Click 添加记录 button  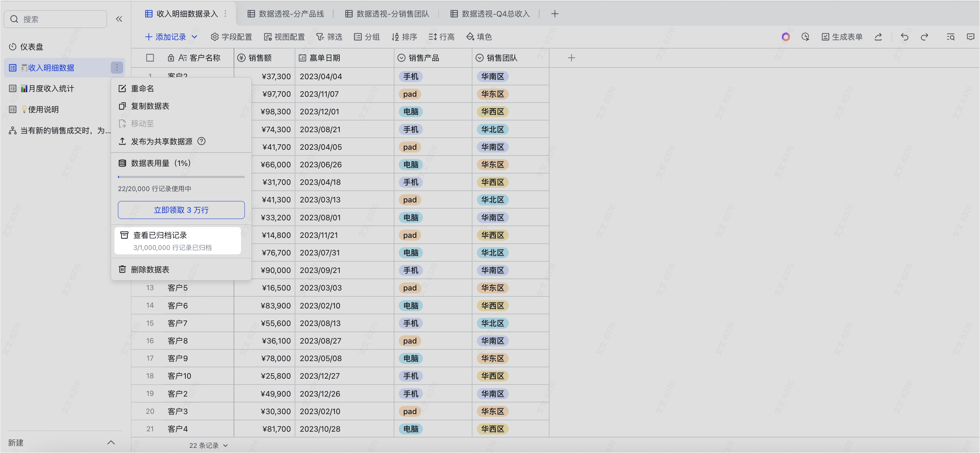(x=165, y=37)
